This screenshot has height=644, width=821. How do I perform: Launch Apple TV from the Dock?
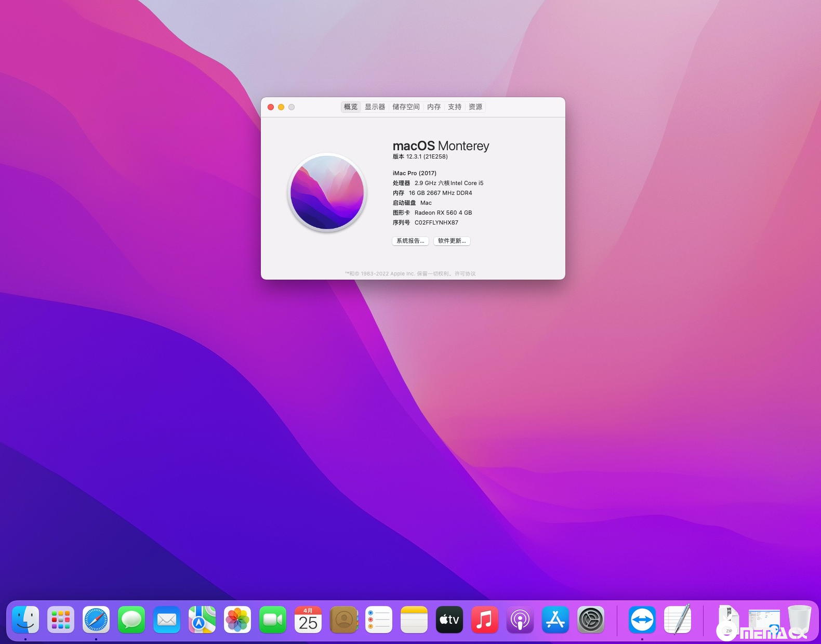point(449,620)
